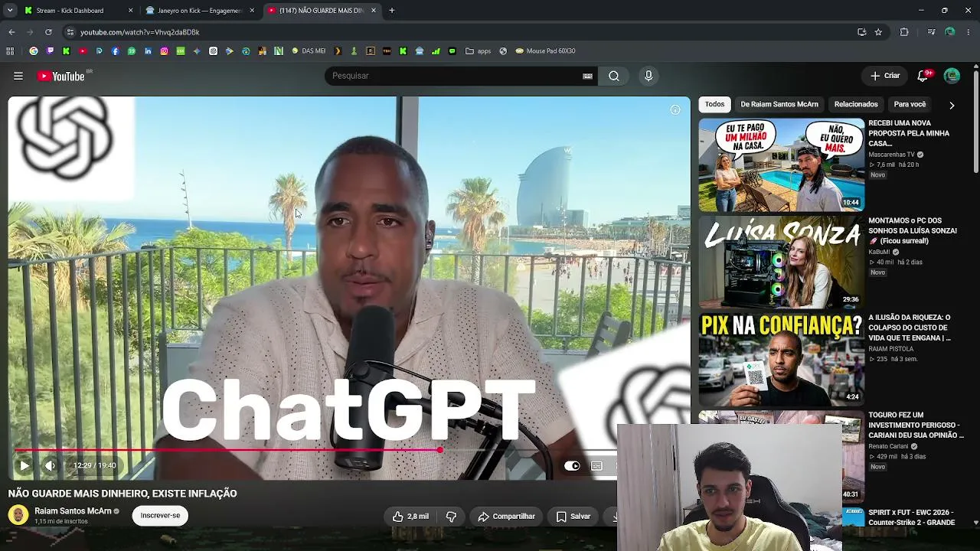Close the Stream - Kick Dashboard tab

pyautogui.click(x=130, y=11)
